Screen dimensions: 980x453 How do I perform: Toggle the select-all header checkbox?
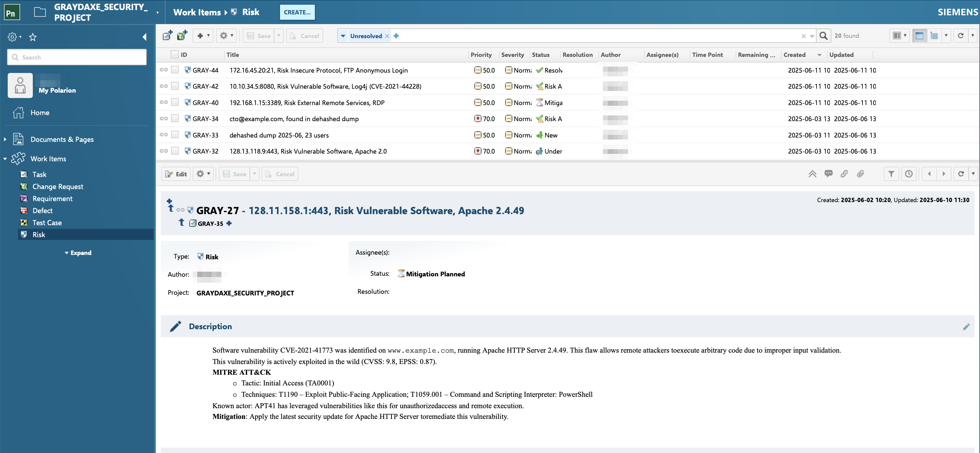click(174, 54)
